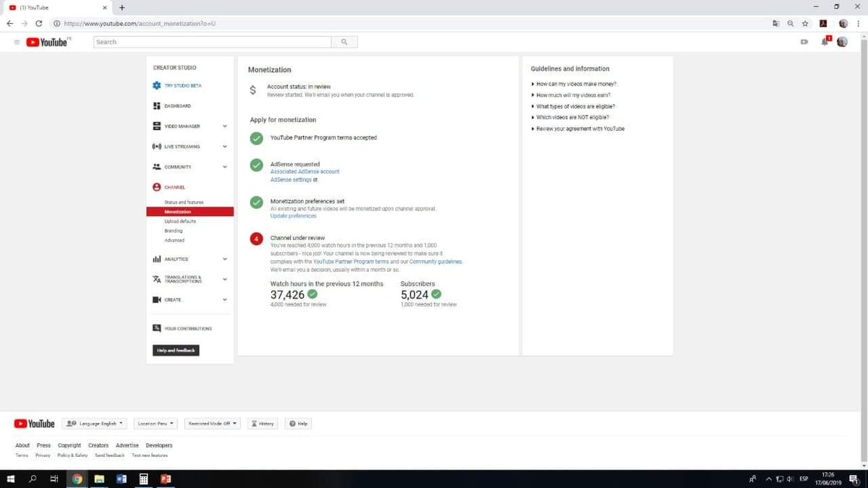Open the Chrome profile avatar

point(843,23)
